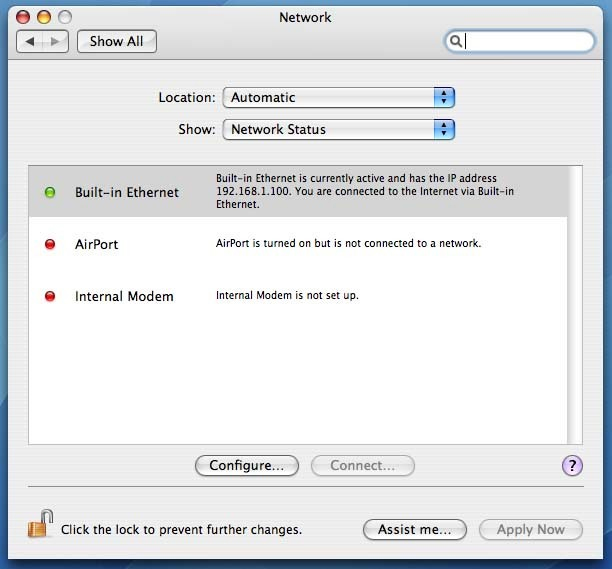This screenshot has height=569, width=612.
Task: Click 'AirPort is turned on' status text
Action: coord(348,243)
